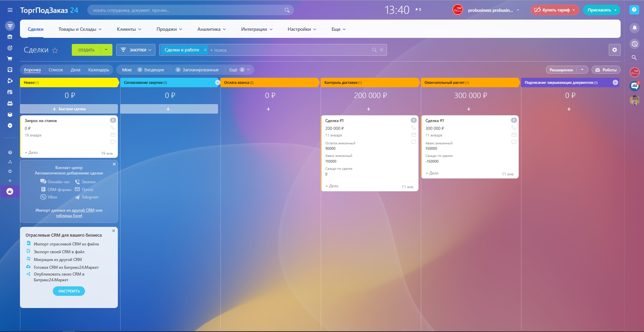Open the СОЗДАТЬ button dropdown arrow
Viewport: 644px width, 332px height.
click(106, 50)
